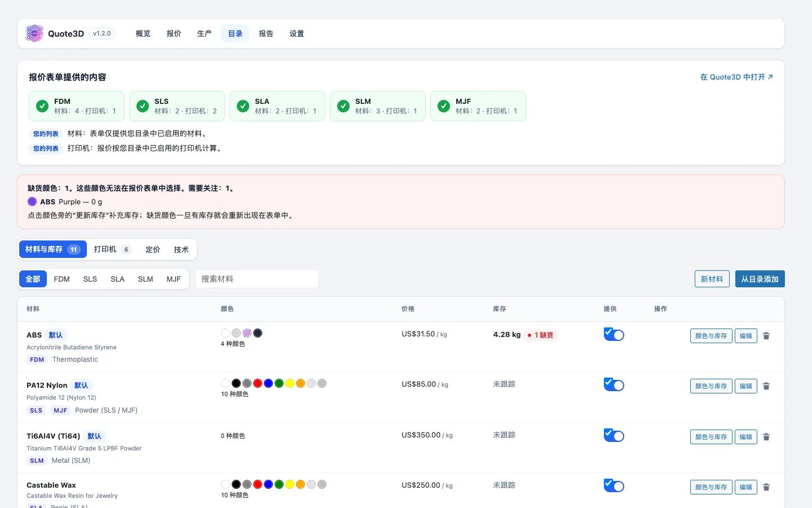Click the yellow swatch in Castable Wax row
The image size is (812, 508).
[290, 484]
